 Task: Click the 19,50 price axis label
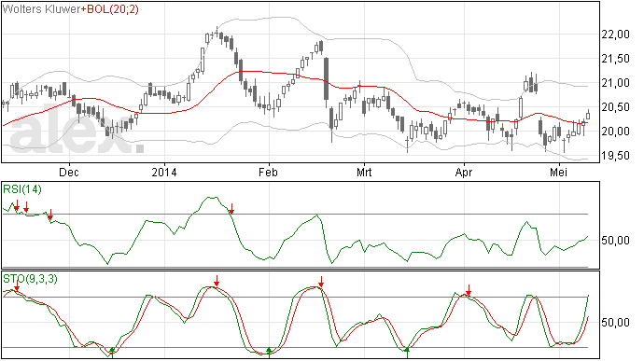615,156
